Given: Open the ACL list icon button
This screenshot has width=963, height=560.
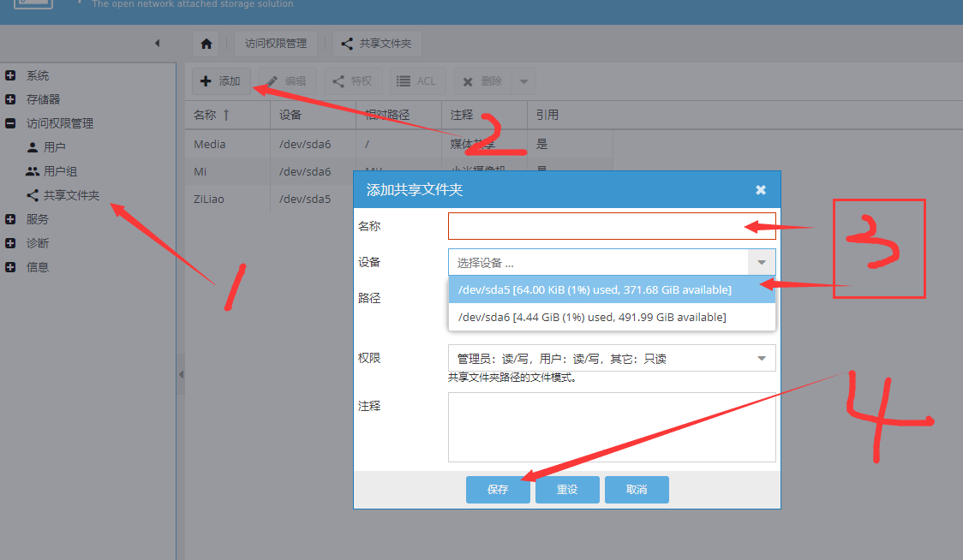Looking at the screenshot, I should (x=416, y=81).
